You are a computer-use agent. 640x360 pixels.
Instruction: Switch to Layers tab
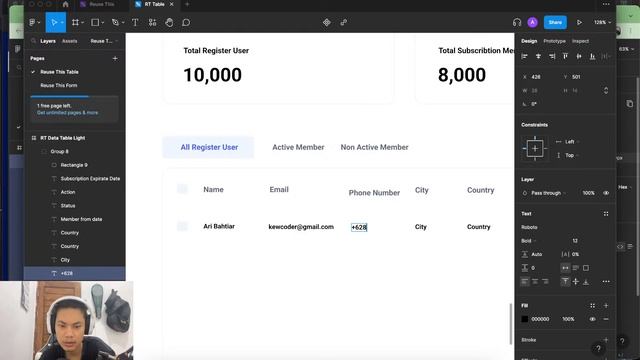coord(48,41)
